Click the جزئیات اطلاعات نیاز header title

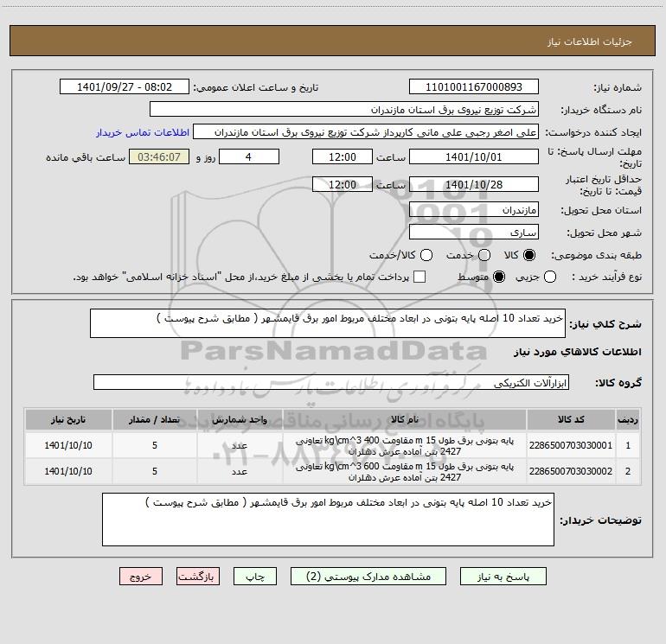589,41
